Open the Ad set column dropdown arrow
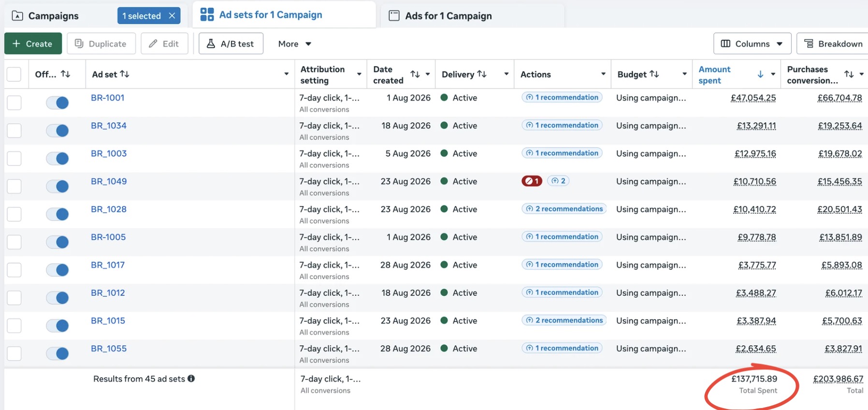This screenshot has height=410, width=868. pos(286,74)
